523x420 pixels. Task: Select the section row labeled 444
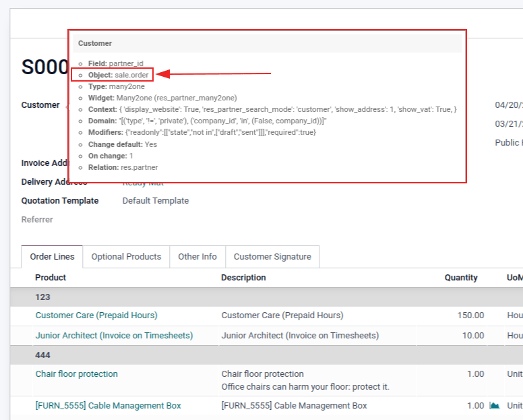coord(43,355)
